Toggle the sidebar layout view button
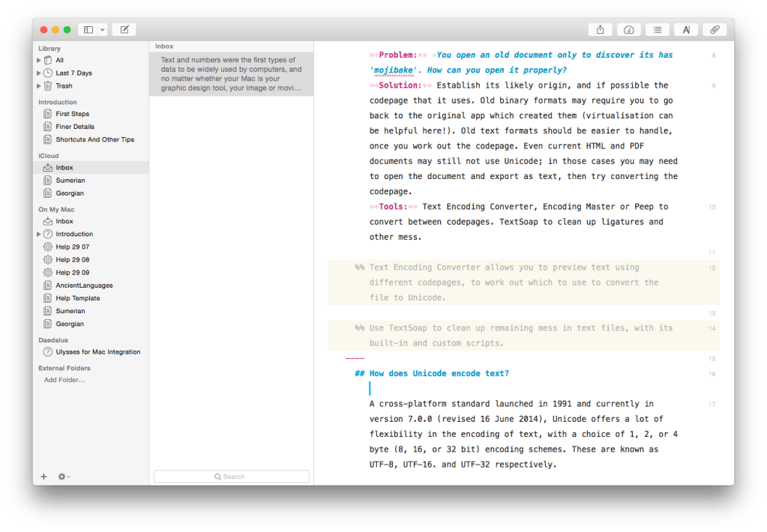Image resolution: width=767 pixels, height=532 pixels. pos(88,30)
